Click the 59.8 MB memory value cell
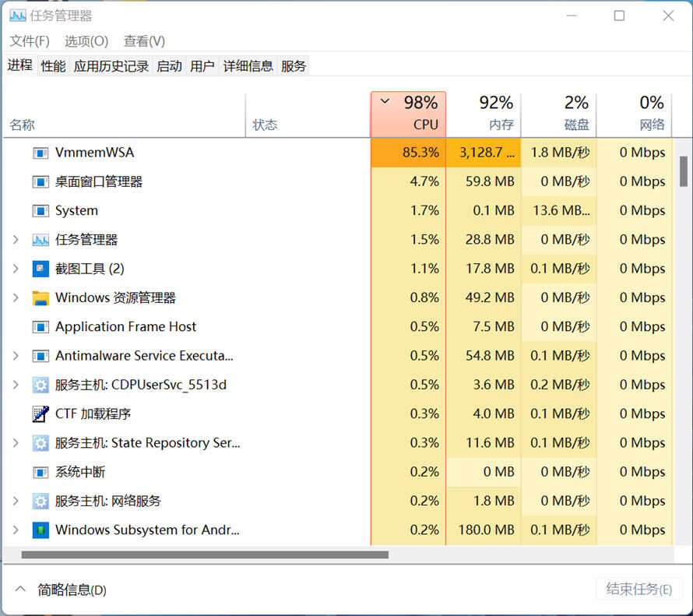Screen dimensions: 693x616 click(484, 182)
